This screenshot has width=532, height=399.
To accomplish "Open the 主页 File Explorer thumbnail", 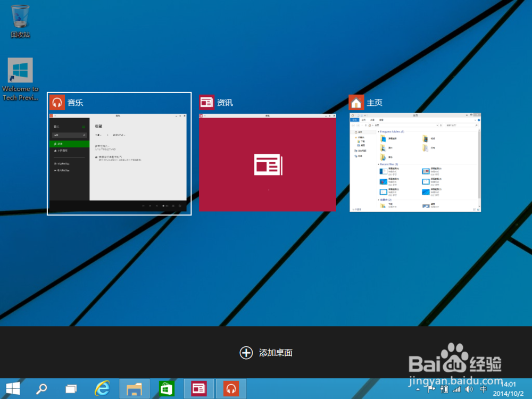I will point(415,162).
